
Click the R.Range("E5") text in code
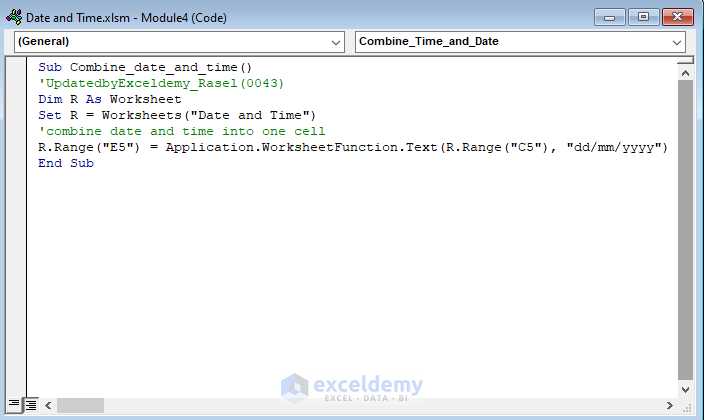coord(89,147)
